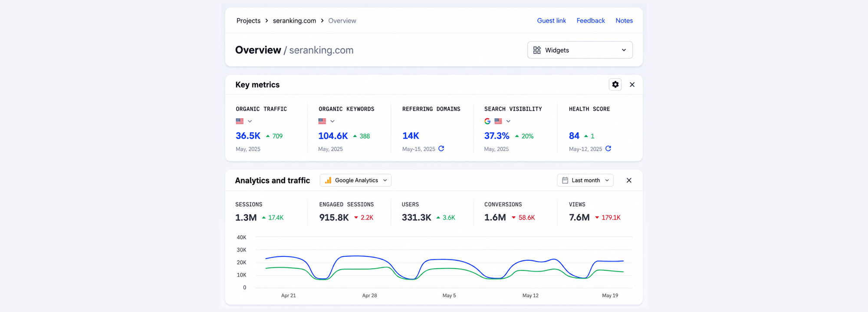Open the Feedback link
The image size is (868, 312).
click(x=591, y=21)
